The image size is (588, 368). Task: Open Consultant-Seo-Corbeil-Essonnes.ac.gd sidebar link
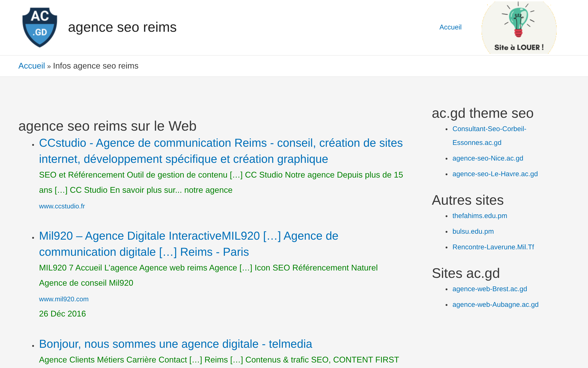pos(489,135)
